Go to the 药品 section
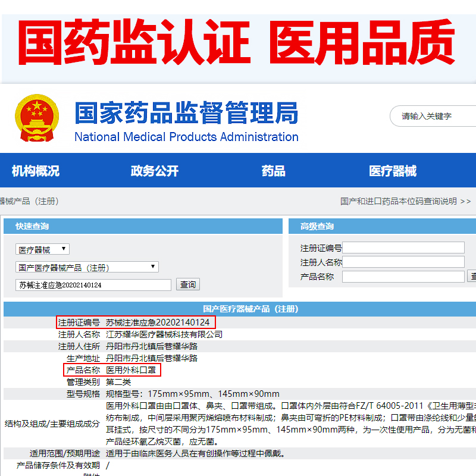Viewport: 476px width, 476px height. (x=274, y=171)
